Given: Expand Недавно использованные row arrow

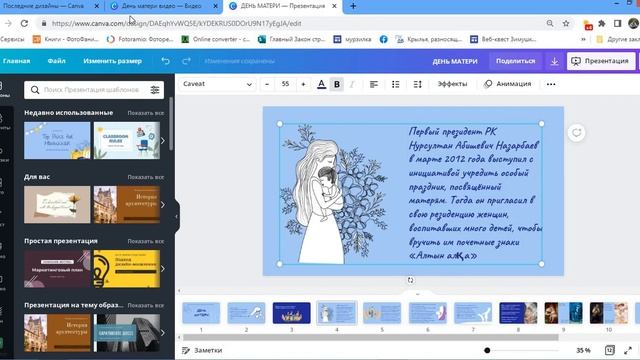Looking at the screenshot, I should [x=162, y=140].
